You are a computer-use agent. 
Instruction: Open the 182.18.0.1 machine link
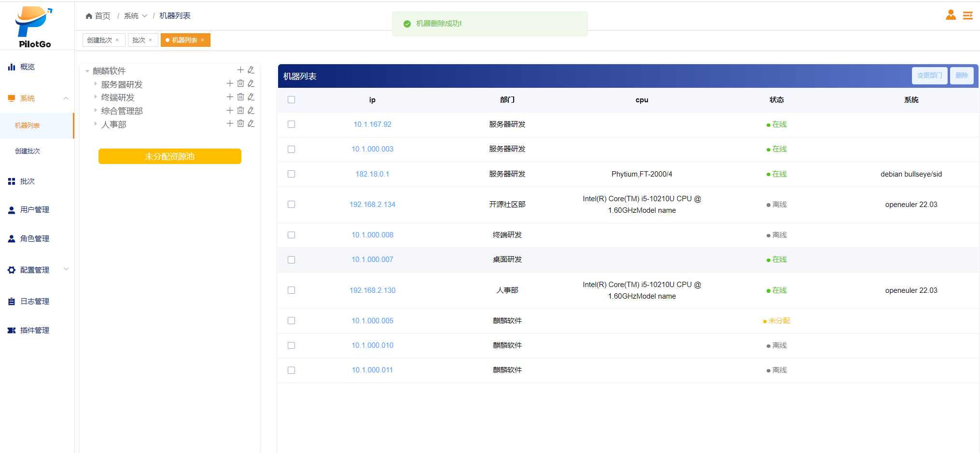click(372, 174)
